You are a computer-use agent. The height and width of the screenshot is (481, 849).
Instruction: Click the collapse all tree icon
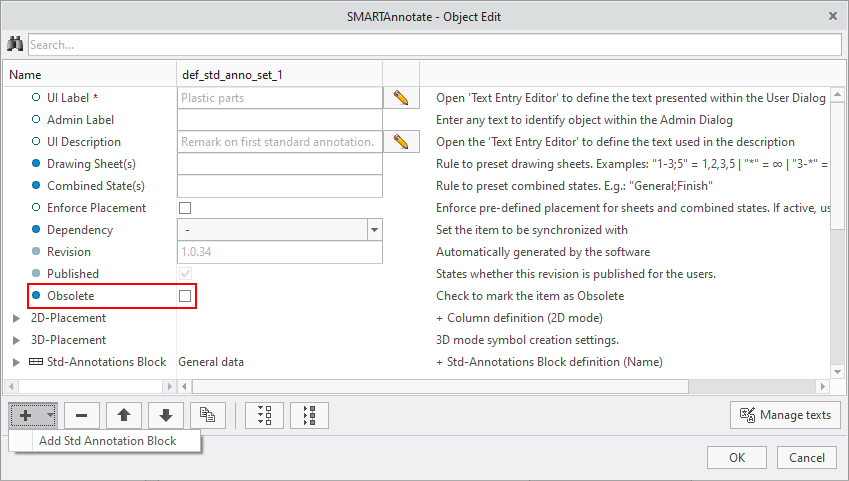click(x=309, y=415)
